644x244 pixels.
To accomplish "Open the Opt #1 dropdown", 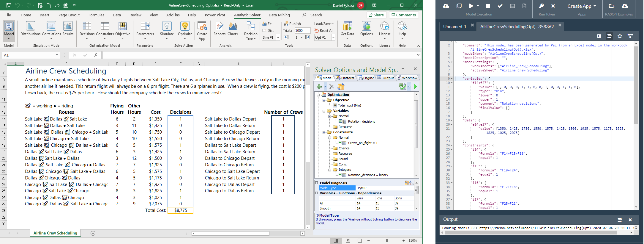I will 333,37.
